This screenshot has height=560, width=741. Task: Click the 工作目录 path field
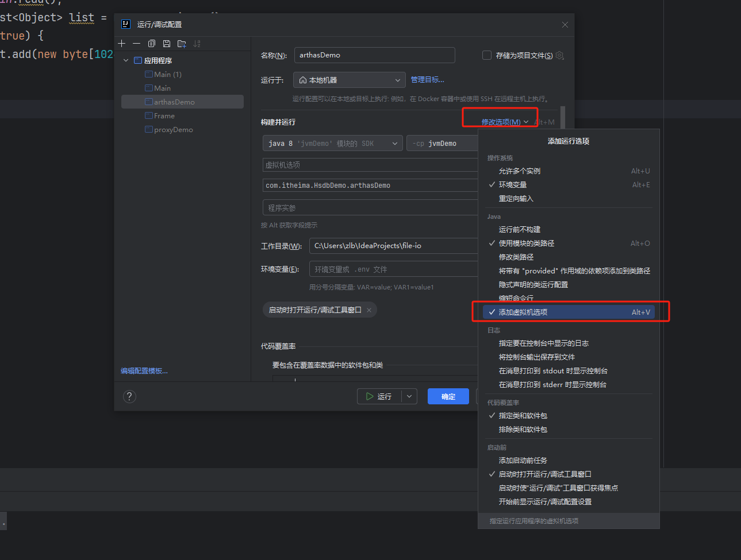[x=394, y=246]
